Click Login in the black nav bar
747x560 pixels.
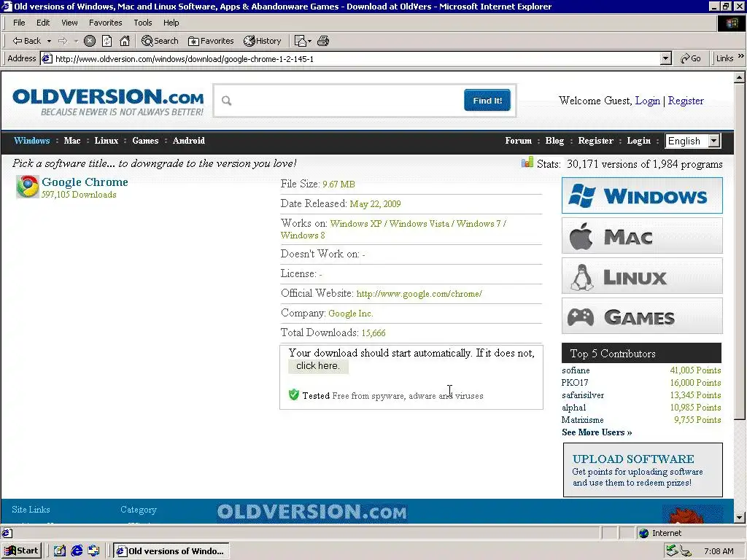point(638,141)
